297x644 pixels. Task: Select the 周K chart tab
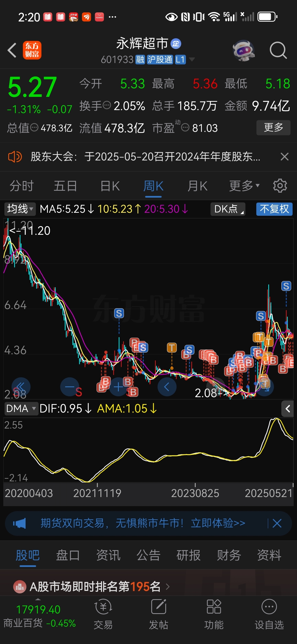pos(153,186)
